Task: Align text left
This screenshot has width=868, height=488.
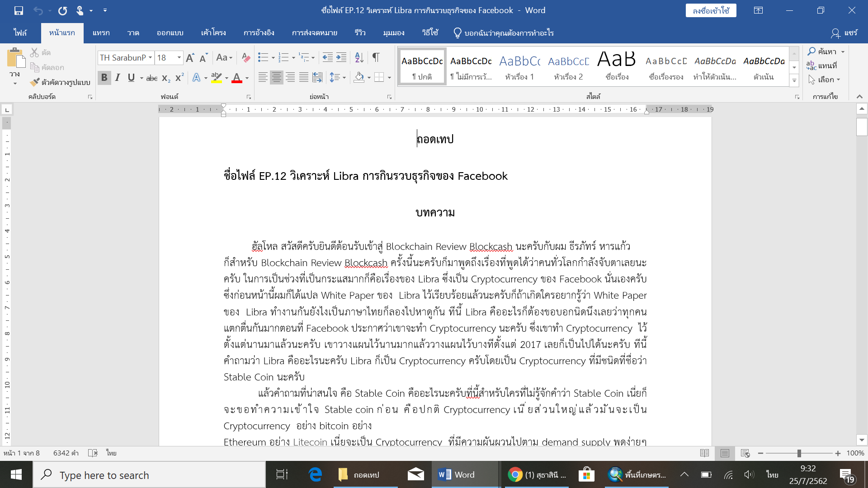Action: 263,78
